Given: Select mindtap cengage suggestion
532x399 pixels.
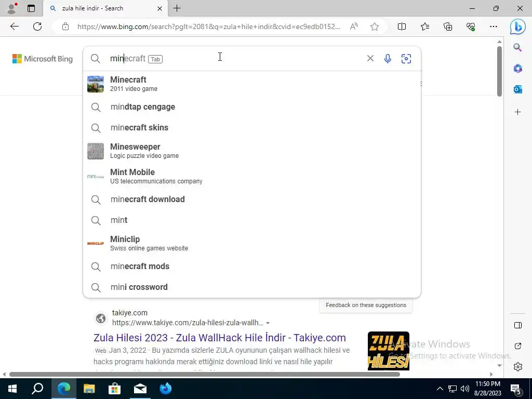Looking at the screenshot, I should tap(252, 107).
